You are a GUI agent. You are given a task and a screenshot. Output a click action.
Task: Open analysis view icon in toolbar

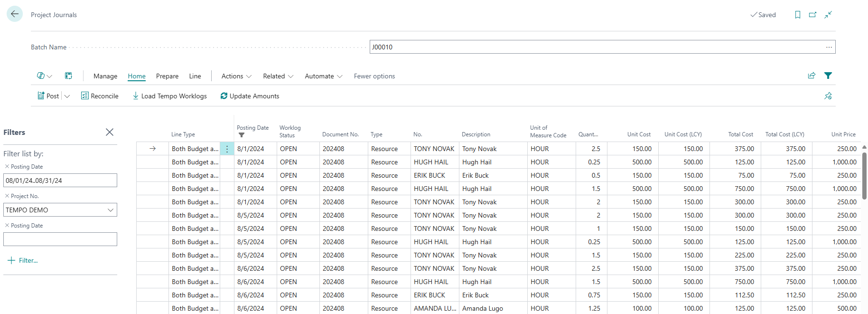[68, 76]
